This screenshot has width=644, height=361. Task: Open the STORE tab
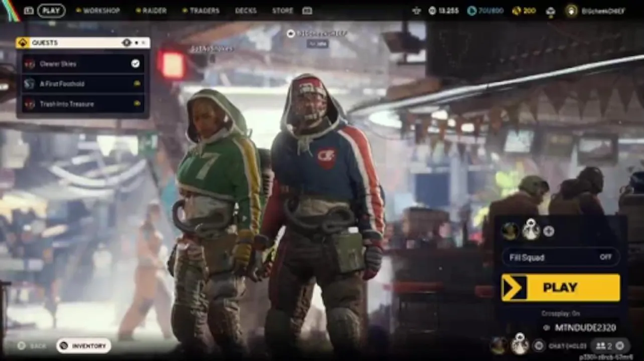(x=282, y=11)
